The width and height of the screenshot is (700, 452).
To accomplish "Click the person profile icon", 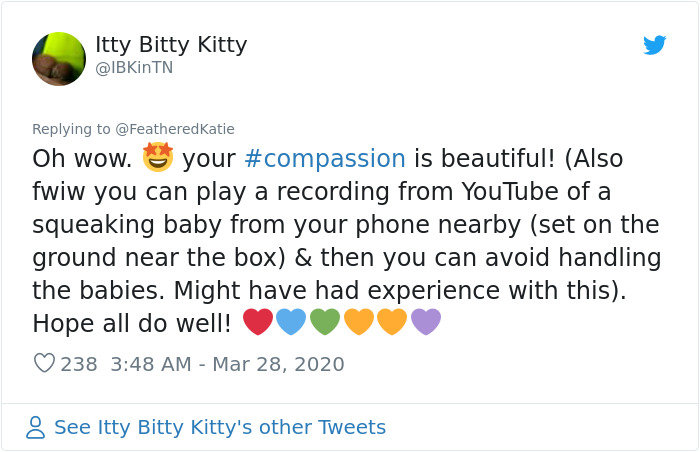I will click(x=36, y=428).
